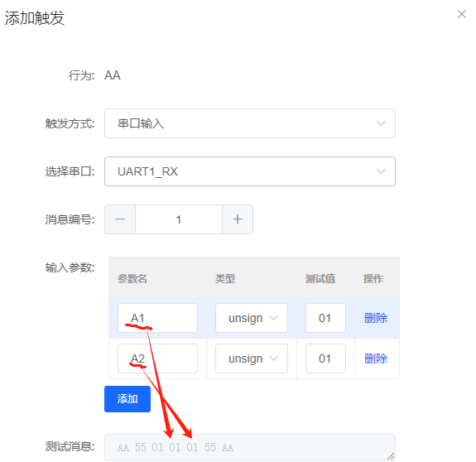Click the 添加触发 dialog title
The width and height of the screenshot is (476, 462).
[35, 18]
